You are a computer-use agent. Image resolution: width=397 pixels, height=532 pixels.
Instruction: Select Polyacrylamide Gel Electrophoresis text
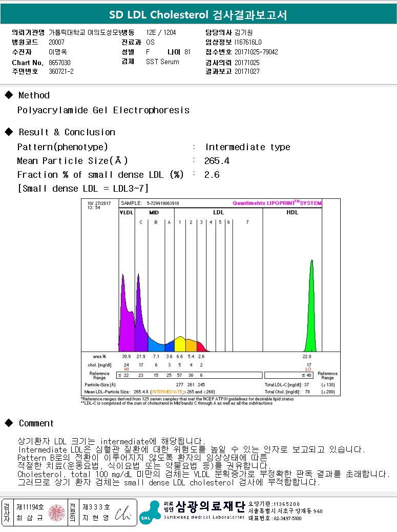point(103,110)
